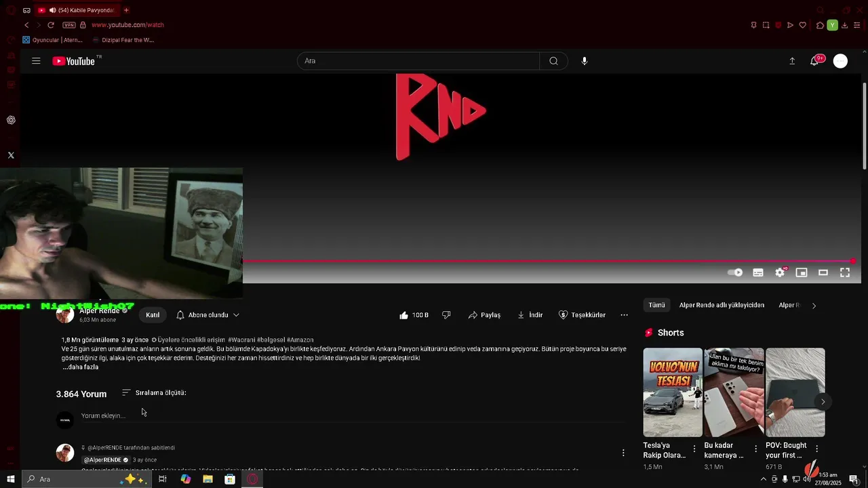Open options for pinned AlperRENDE comment
Screen dimensions: 868x488
tap(623, 453)
